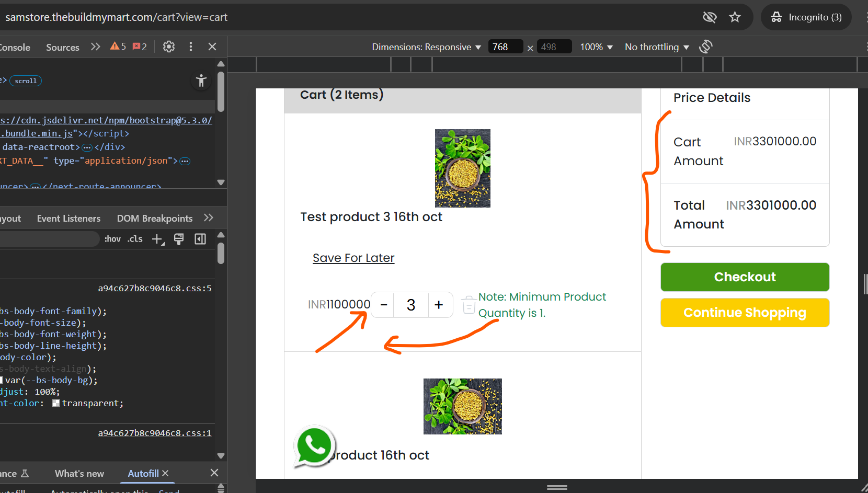
Task: Click the Price Details heading
Action: point(712,98)
